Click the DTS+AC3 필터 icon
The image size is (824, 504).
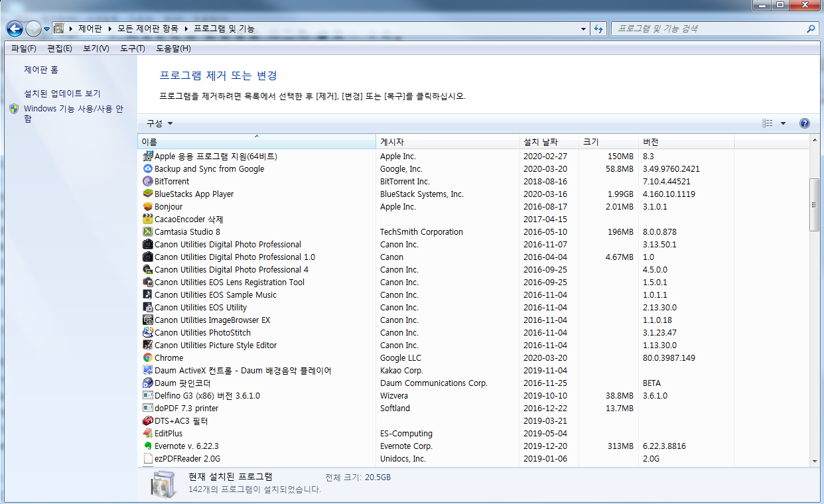148,421
